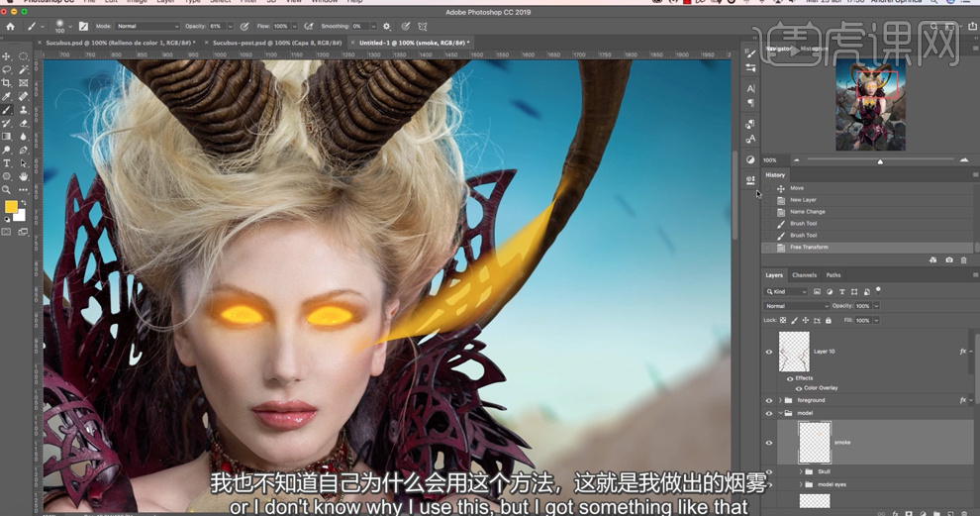Toggle visibility of smoke layer
This screenshot has height=516, width=980.
[769, 443]
